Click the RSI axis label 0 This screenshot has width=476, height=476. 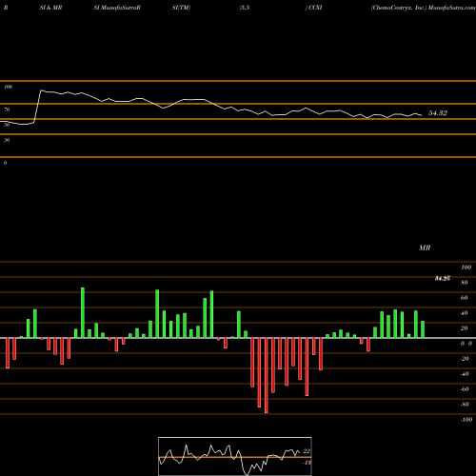click(x=5, y=163)
